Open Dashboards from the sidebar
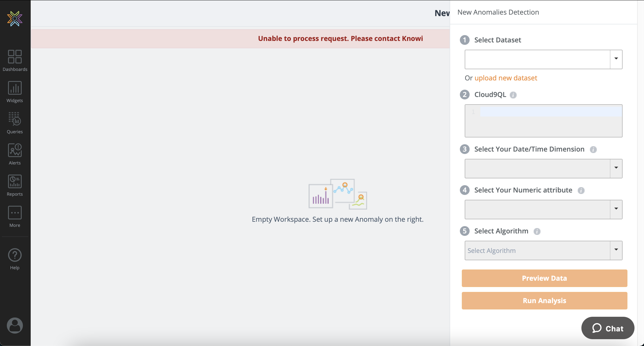This screenshot has width=644, height=346. (15, 60)
